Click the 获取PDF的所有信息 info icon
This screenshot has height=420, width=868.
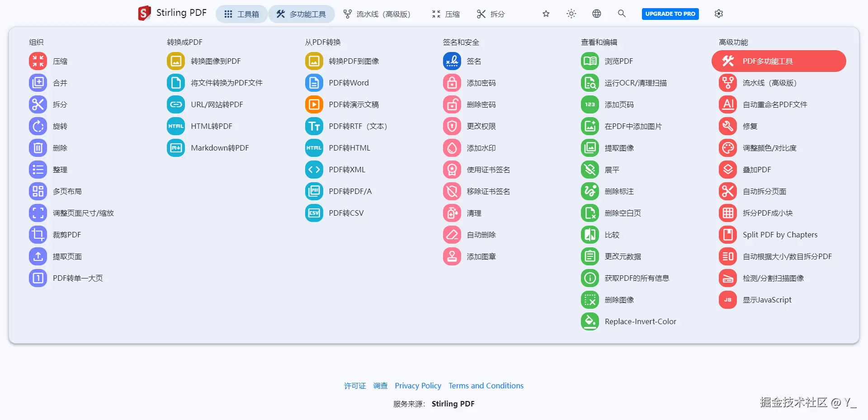tap(590, 278)
